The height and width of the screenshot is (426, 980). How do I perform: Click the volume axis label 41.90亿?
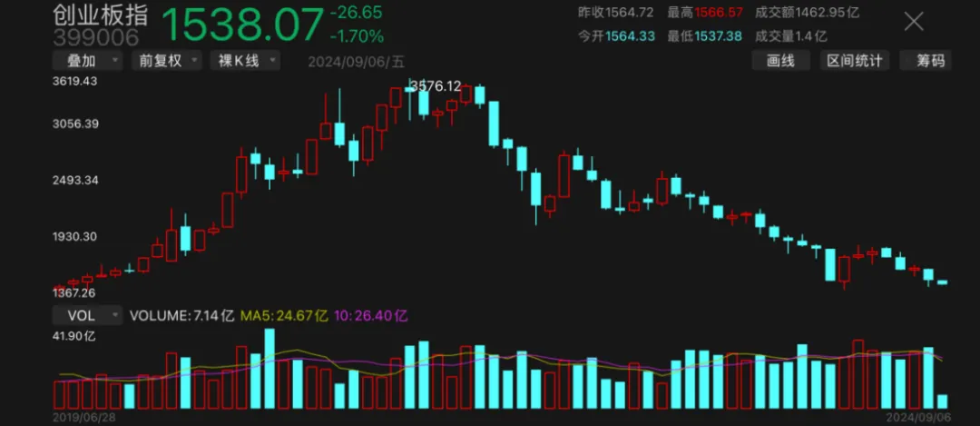pyautogui.click(x=75, y=337)
